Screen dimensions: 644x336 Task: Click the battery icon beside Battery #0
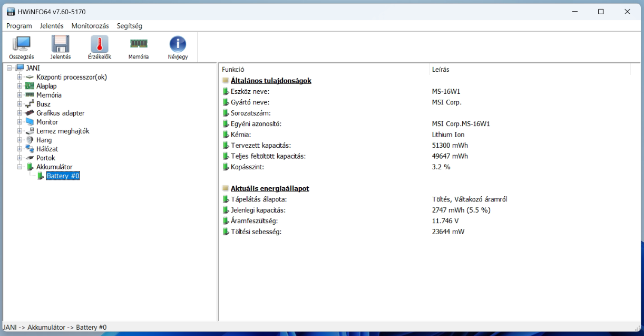41,176
